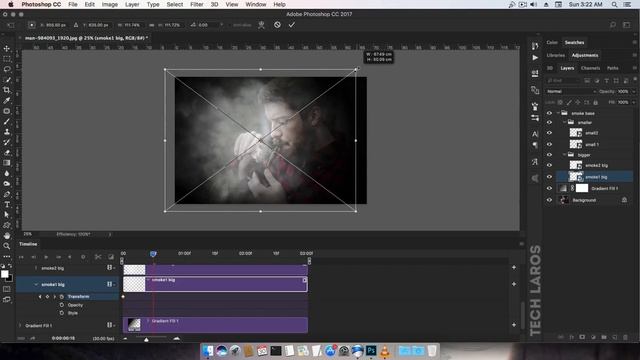
Task: Select the Zoom tool
Action: point(7,246)
